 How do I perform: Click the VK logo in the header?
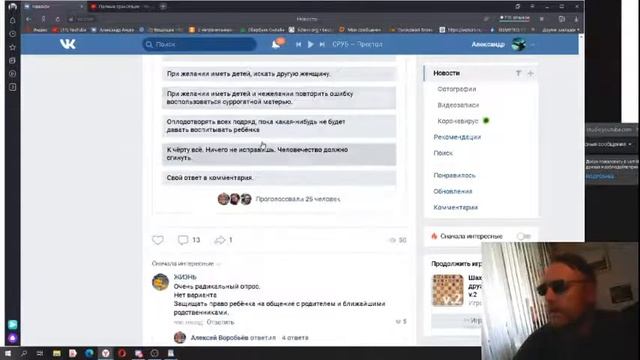68,44
